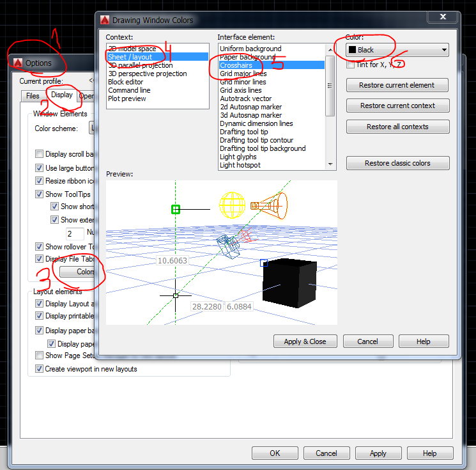Screen dimensions: 476x470
Task: Select 3D perspective projection context
Action: point(158,74)
